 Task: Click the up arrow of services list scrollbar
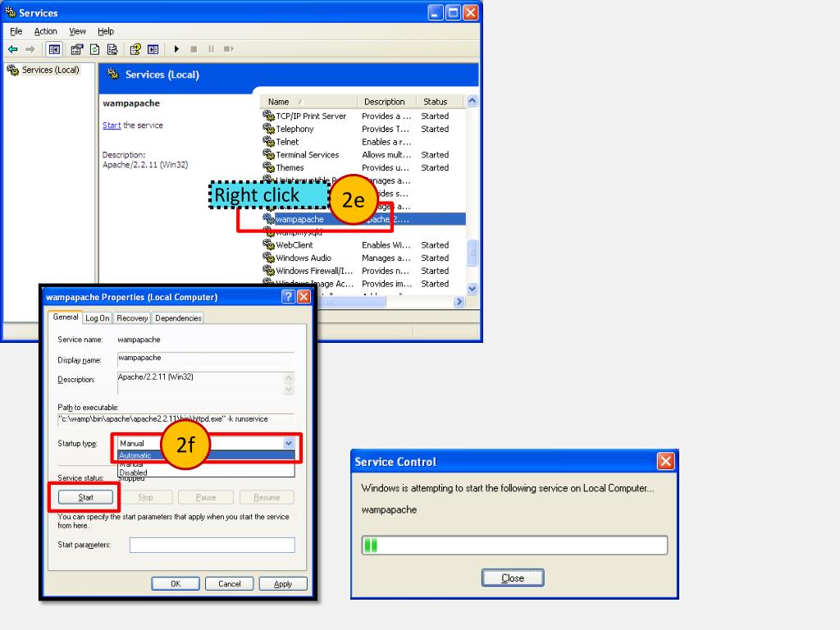(x=472, y=101)
